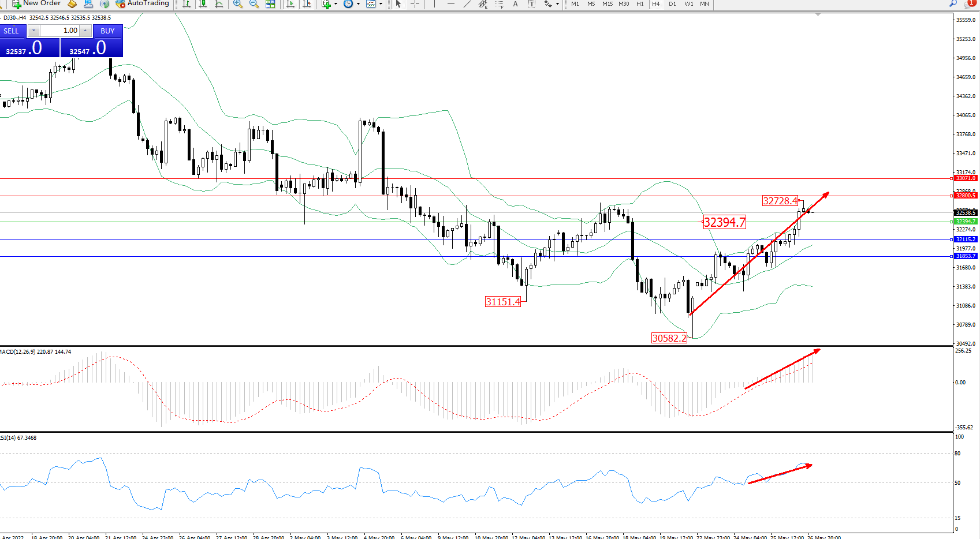Open the chat notifications icon with red badge
The height and width of the screenshot is (539, 980).
(x=970, y=3)
